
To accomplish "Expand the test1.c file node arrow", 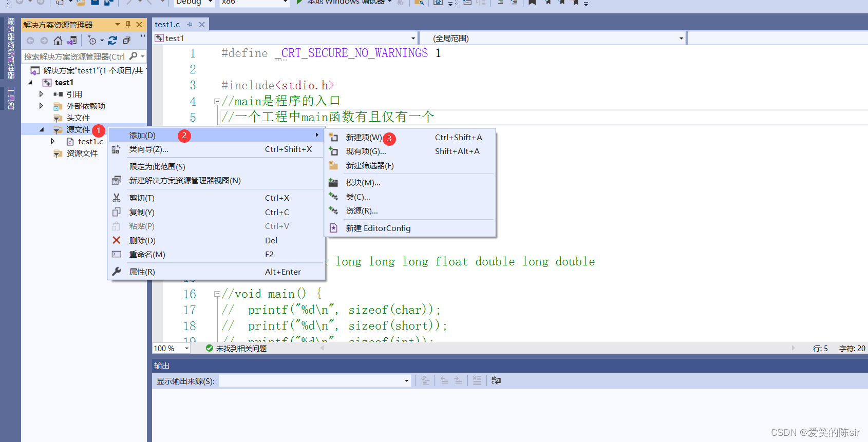I will click(x=53, y=141).
